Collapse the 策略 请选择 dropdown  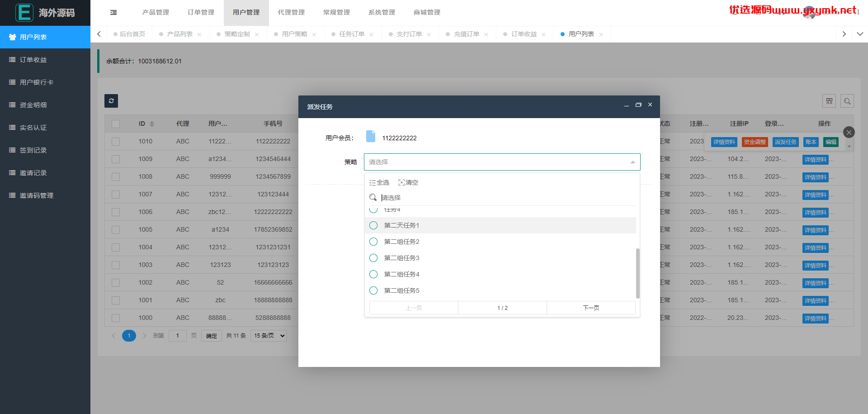click(x=502, y=162)
